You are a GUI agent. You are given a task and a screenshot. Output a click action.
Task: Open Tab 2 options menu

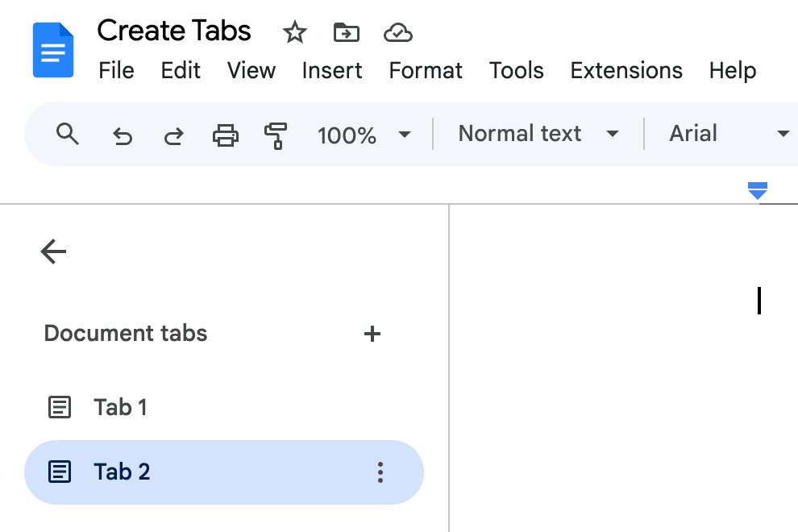[x=380, y=472]
